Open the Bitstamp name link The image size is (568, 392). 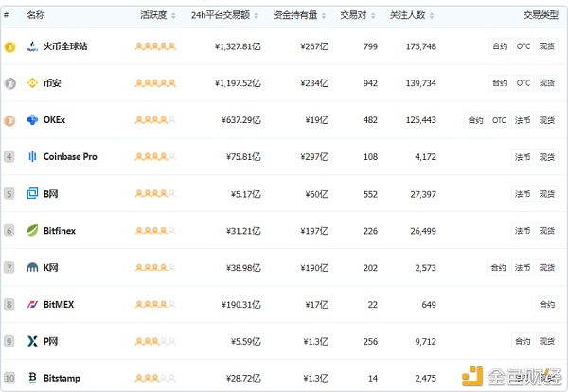click(62, 378)
